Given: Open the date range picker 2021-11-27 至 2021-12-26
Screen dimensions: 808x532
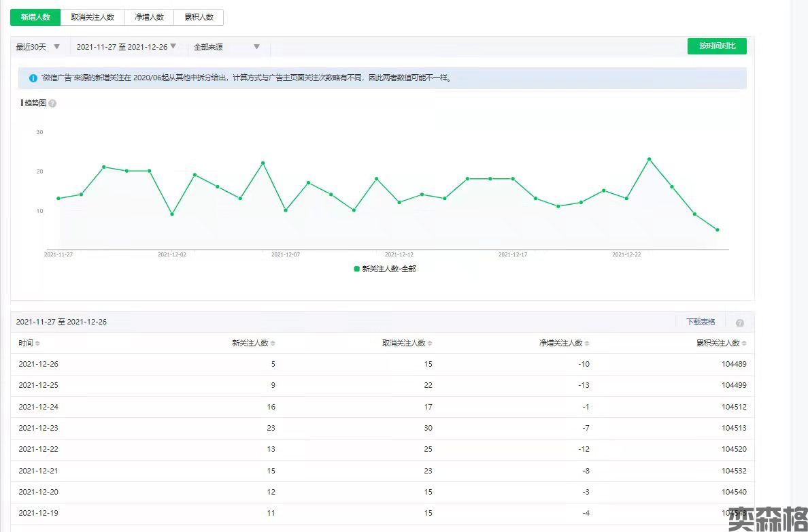Looking at the screenshot, I should (126, 47).
